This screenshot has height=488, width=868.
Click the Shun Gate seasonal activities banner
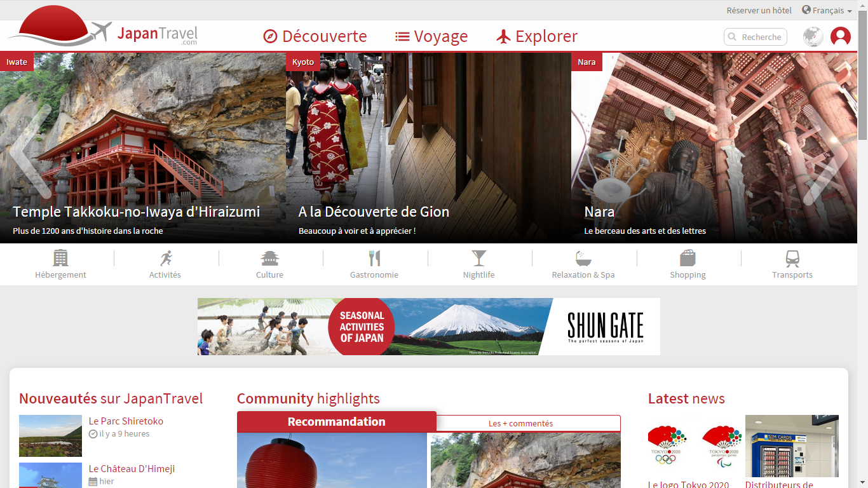coord(428,327)
